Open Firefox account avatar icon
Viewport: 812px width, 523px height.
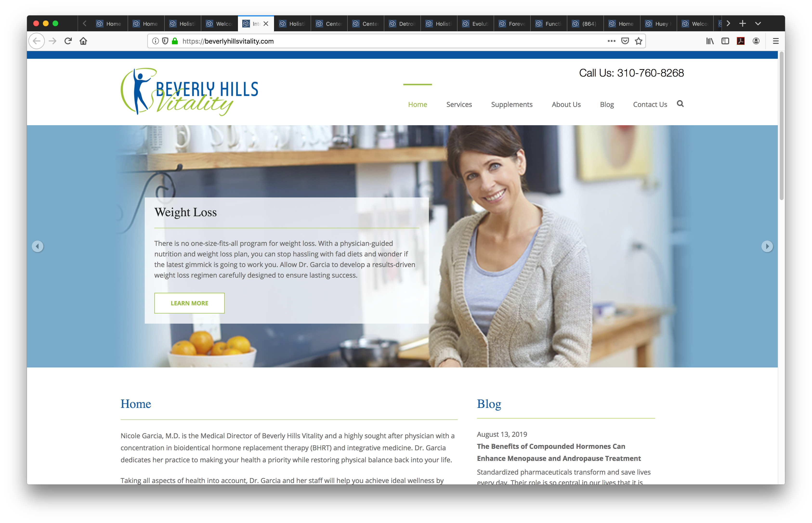pos(756,41)
